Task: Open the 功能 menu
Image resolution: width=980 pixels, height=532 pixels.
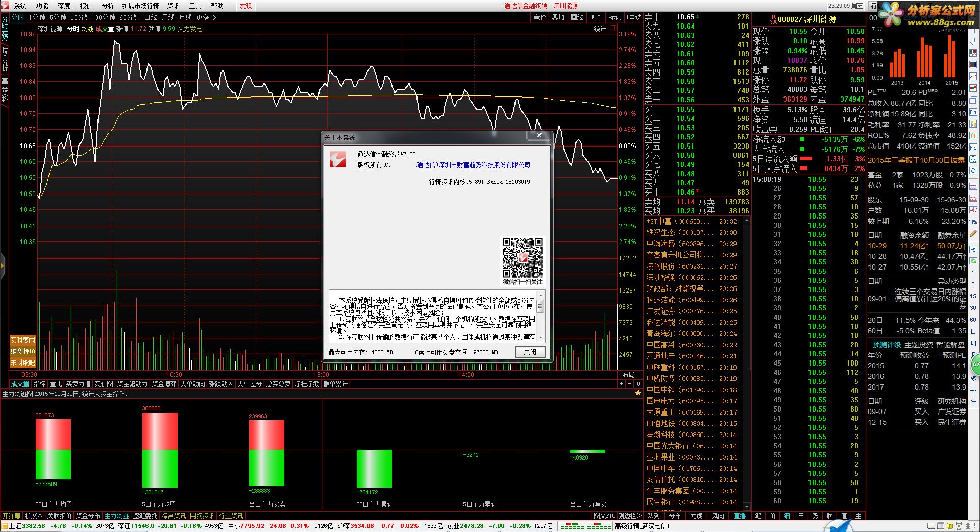Action: [x=42, y=6]
